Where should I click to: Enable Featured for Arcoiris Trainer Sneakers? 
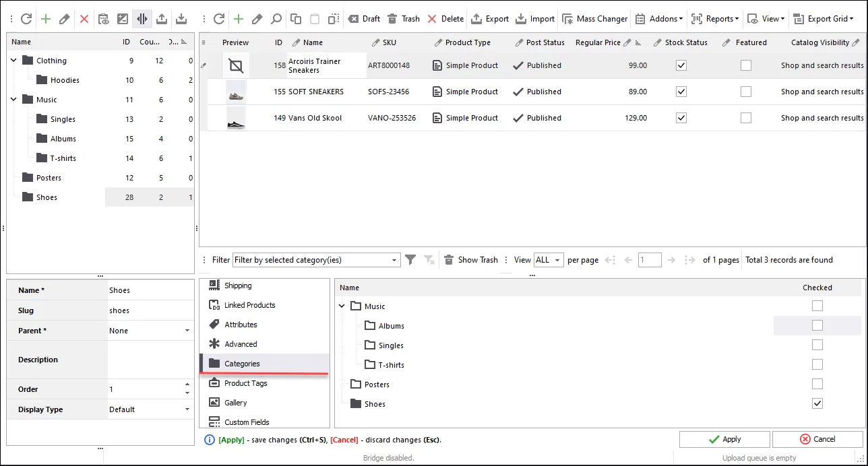click(745, 65)
